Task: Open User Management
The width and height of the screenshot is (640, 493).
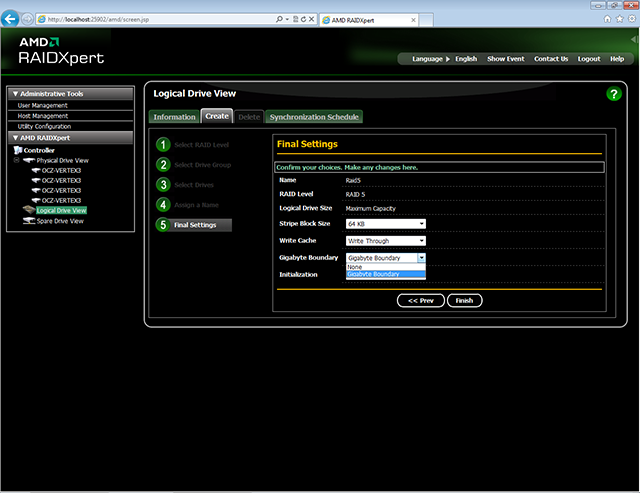Action: pos(42,105)
